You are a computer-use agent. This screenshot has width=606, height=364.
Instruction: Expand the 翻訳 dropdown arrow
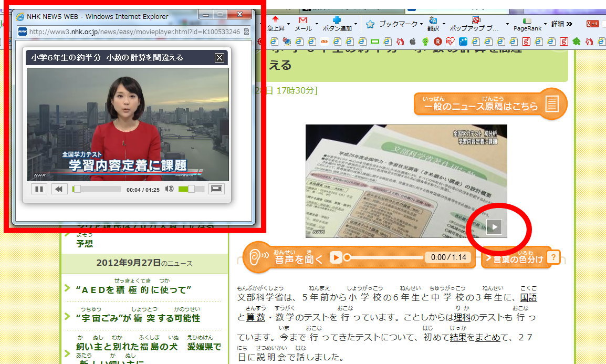(444, 24)
